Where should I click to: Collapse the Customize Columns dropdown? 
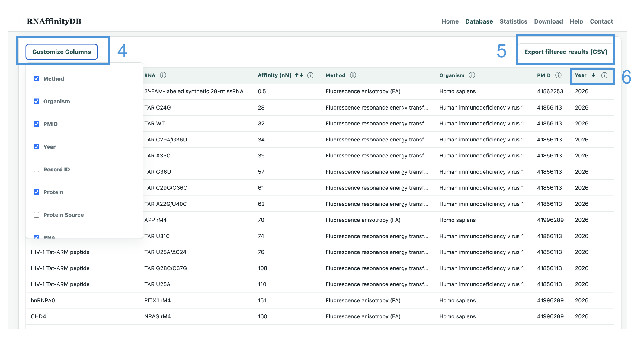62,52
